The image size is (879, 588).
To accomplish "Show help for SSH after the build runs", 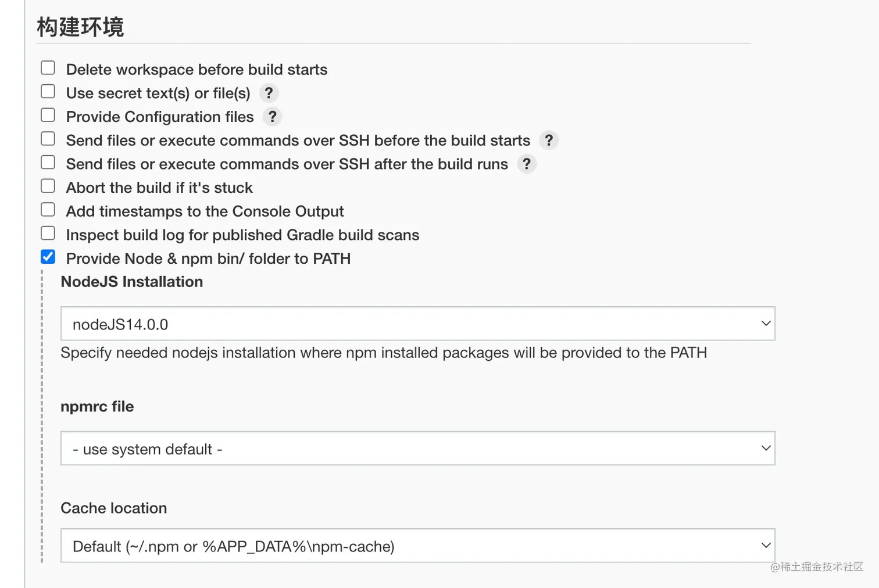I will point(526,164).
